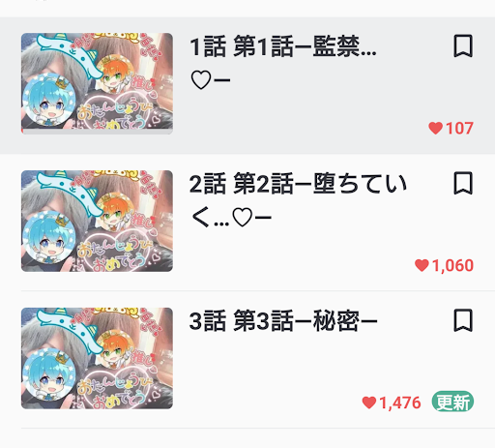Open the thumbnail of episode 2
Image resolution: width=495 pixels, height=448 pixels.
[97, 221]
